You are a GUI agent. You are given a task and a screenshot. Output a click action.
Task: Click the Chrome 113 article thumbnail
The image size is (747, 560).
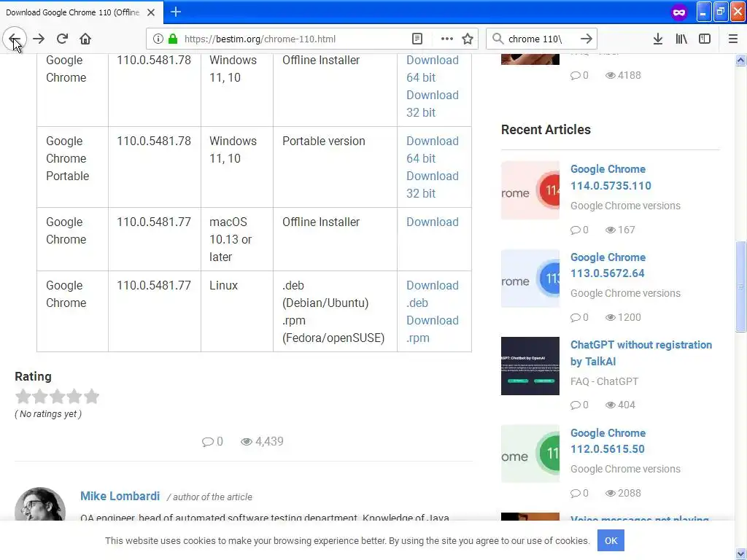(x=530, y=279)
